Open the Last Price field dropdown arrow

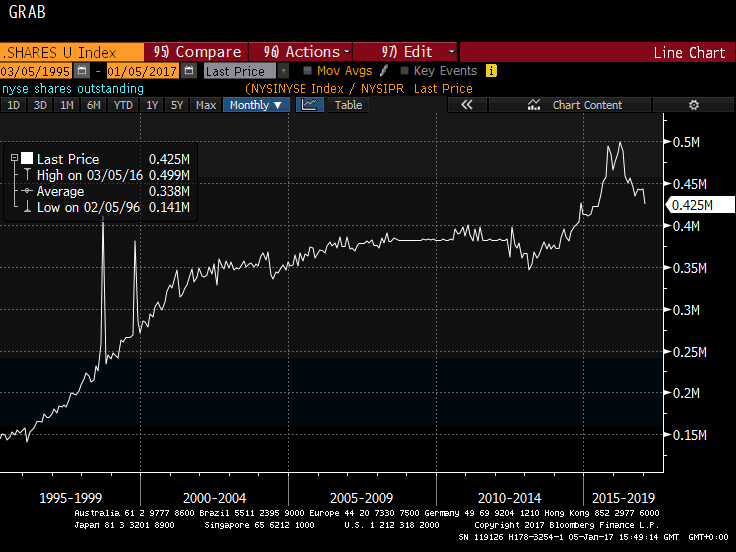pyautogui.click(x=283, y=71)
